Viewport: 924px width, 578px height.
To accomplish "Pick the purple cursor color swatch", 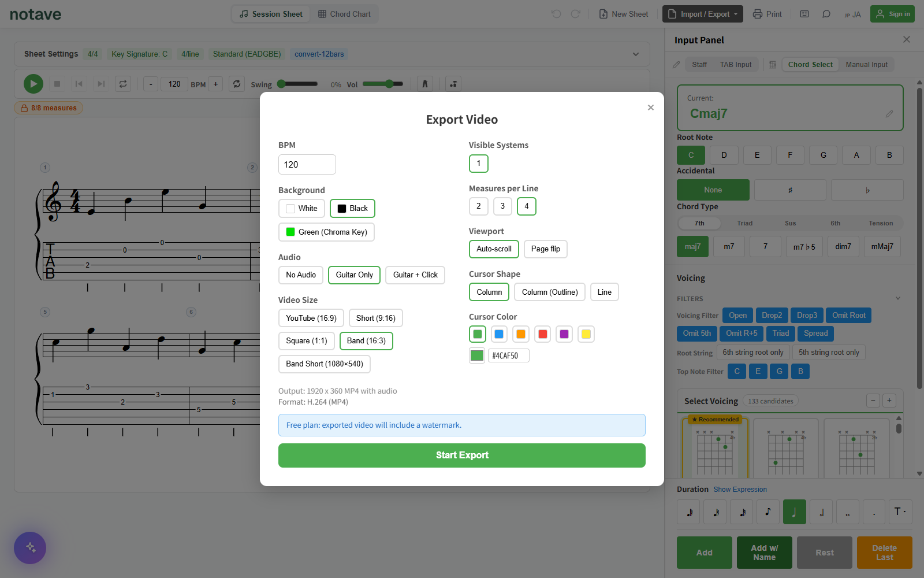I will (564, 334).
